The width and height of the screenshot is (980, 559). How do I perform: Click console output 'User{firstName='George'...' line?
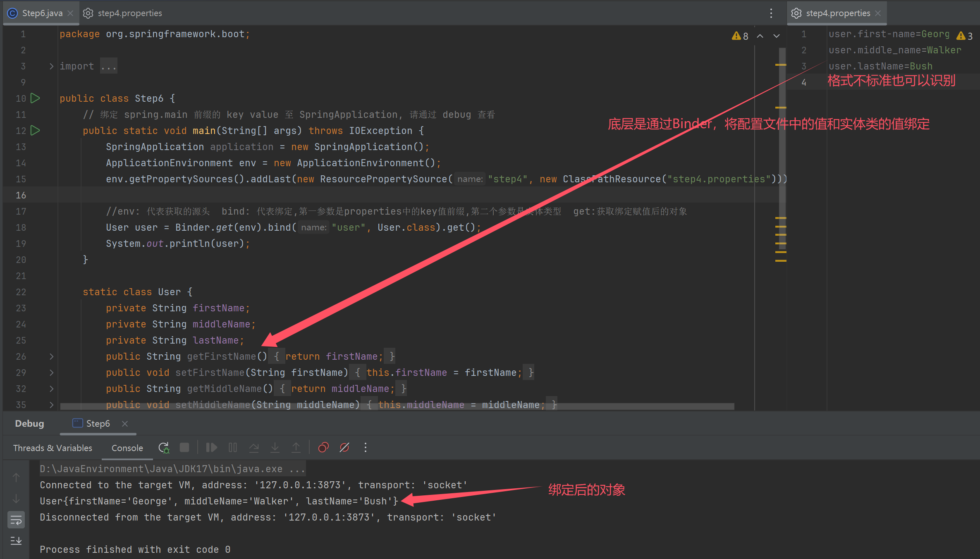point(219,501)
